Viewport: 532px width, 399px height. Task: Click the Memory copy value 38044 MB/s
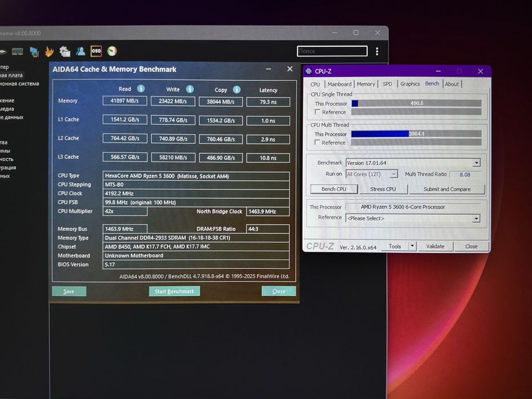221,101
